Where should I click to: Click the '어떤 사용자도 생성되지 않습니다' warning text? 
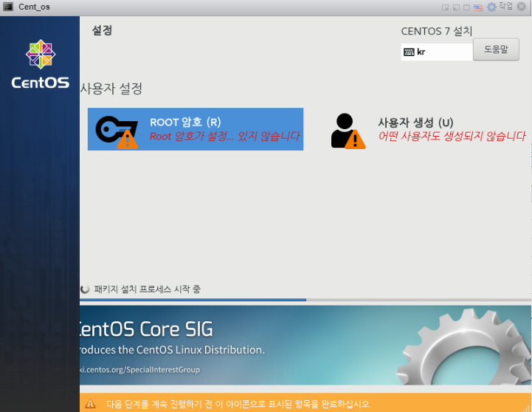[x=452, y=136]
